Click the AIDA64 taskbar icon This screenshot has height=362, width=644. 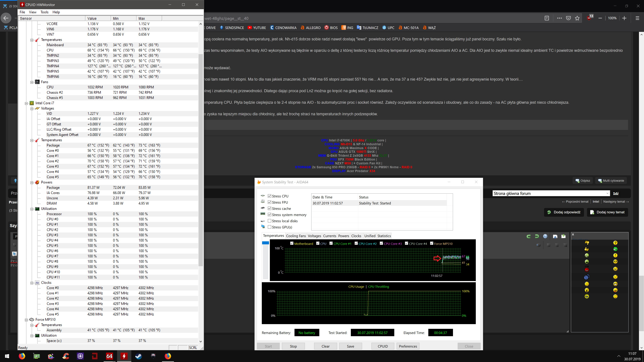pos(110,356)
